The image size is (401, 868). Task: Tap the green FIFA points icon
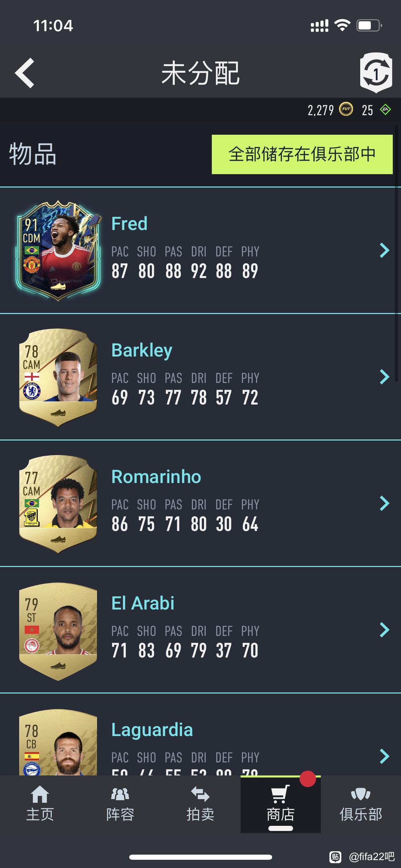386,110
